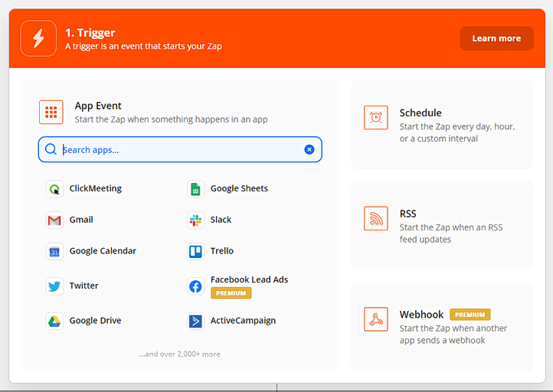Focus the Search apps input box
The width and height of the screenshot is (553, 392).
pos(180,150)
